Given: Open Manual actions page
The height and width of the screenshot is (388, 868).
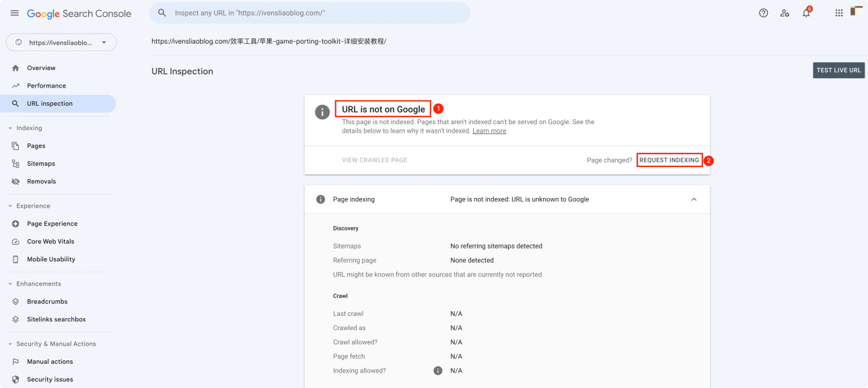Looking at the screenshot, I should [50, 362].
